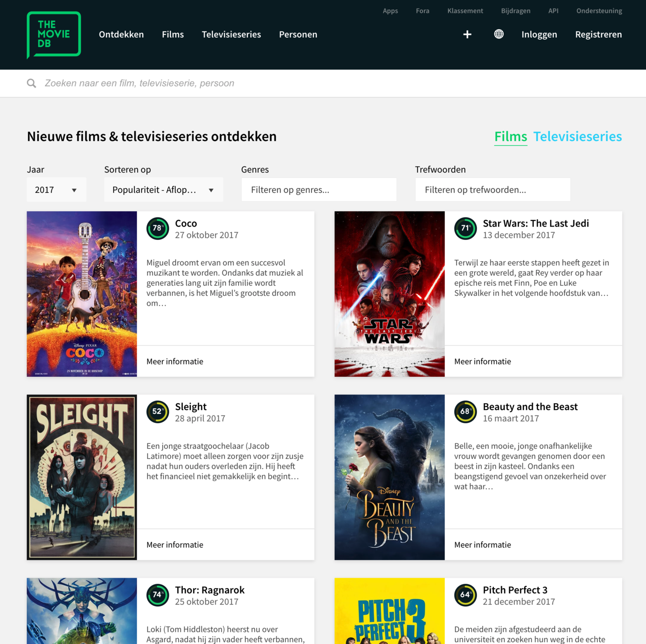Image resolution: width=646 pixels, height=644 pixels.
Task: Click the date 16 maart 2017
Action: pyautogui.click(x=511, y=418)
